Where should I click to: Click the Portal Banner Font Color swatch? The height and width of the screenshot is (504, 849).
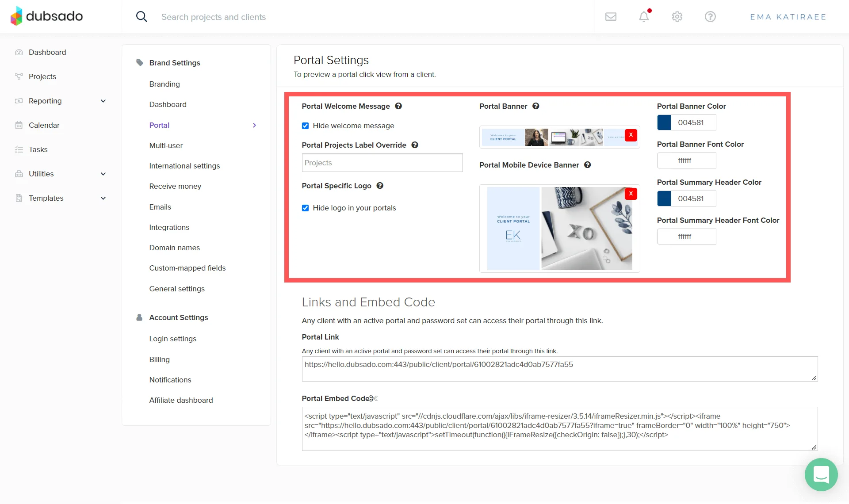tap(664, 160)
